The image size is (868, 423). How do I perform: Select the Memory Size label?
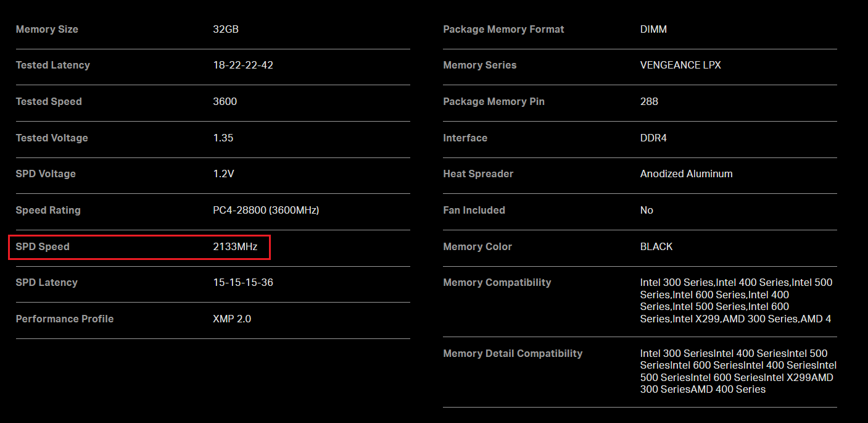[x=47, y=29]
